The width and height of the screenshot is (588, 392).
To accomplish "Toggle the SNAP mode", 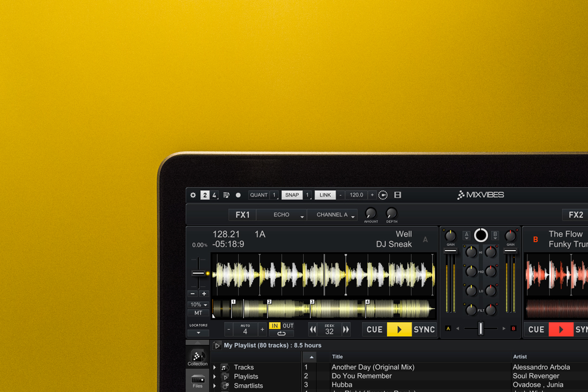I will coord(292,195).
